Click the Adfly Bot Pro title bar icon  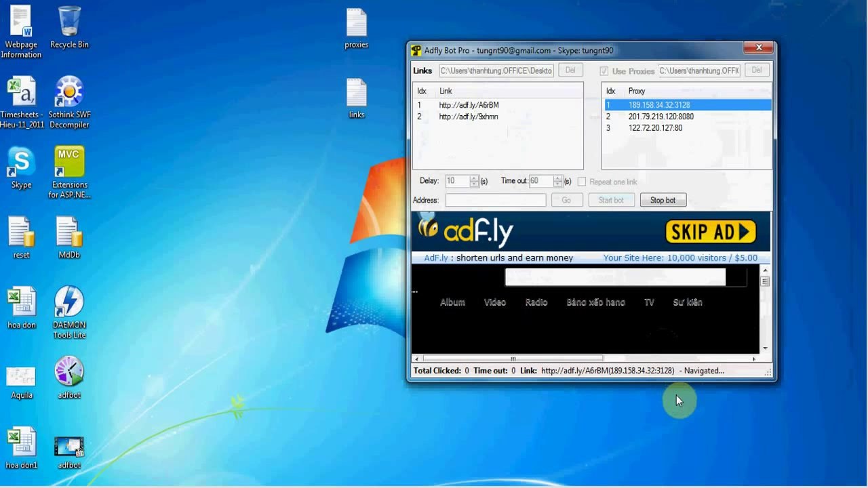[416, 50]
